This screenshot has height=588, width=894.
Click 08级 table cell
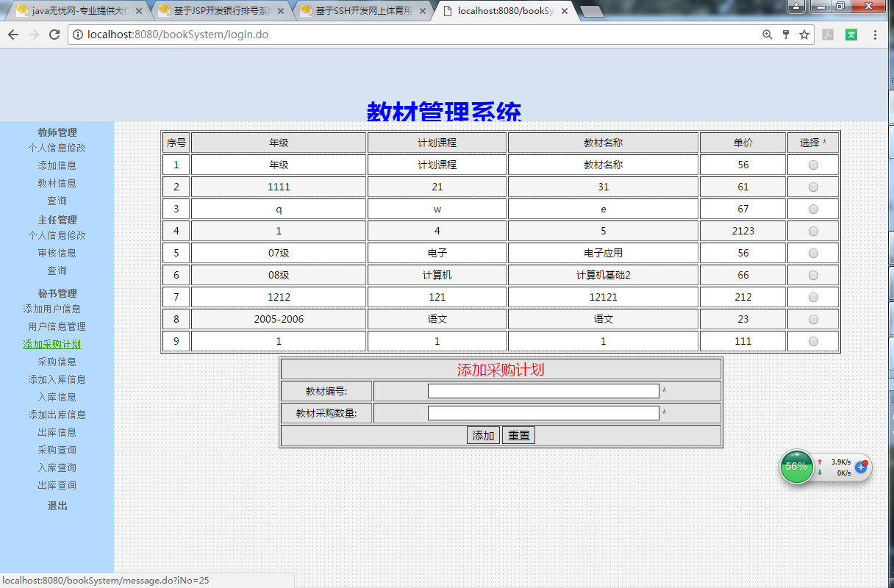279,276
